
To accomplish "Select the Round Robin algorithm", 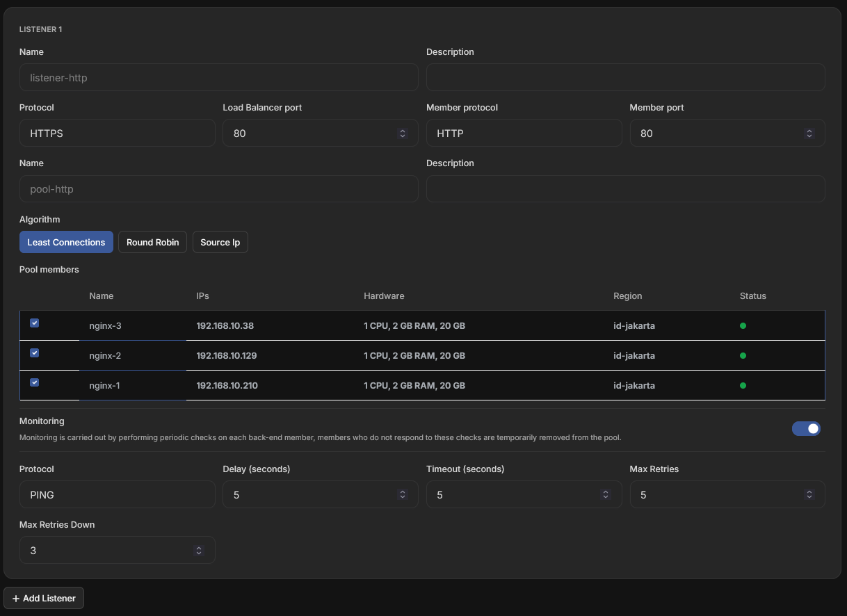I will tap(152, 242).
